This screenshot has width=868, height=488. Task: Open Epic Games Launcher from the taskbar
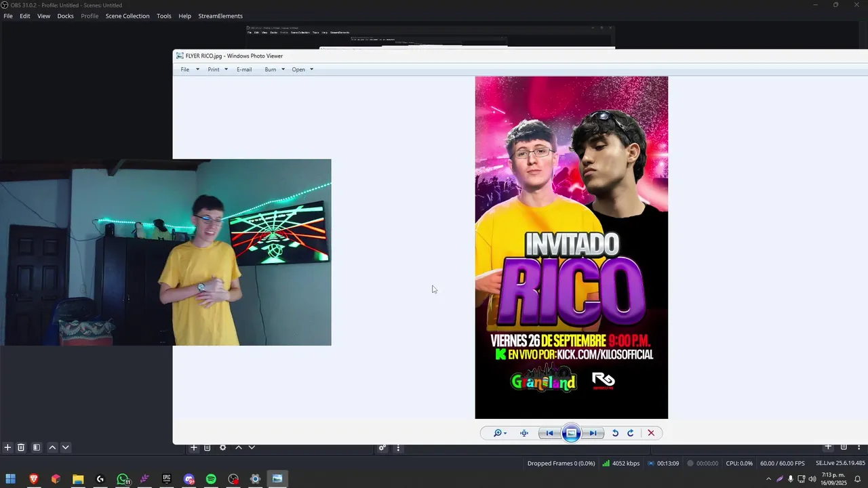tap(167, 479)
